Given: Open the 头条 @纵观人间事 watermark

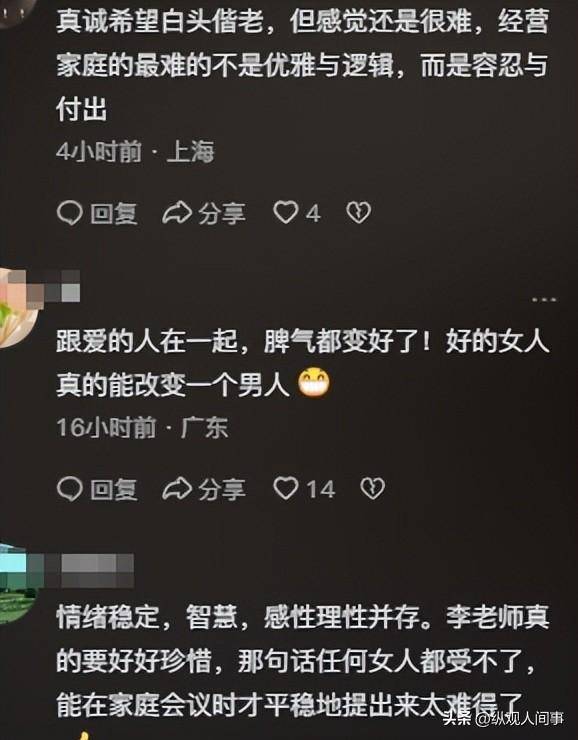Looking at the screenshot, I should coord(503,719).
